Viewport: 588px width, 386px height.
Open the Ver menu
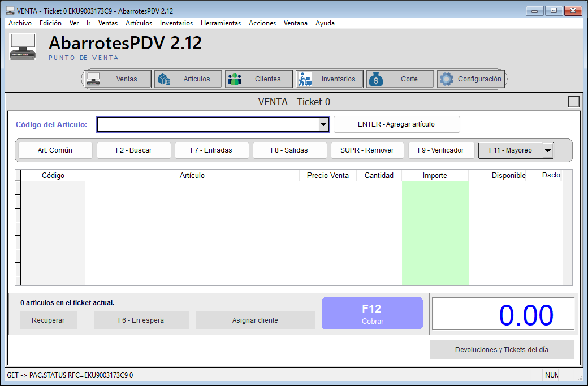click(74, 23)
